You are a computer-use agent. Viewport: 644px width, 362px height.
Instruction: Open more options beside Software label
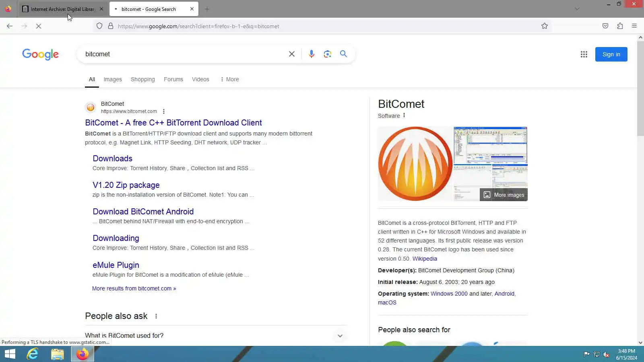pos(404,115)
